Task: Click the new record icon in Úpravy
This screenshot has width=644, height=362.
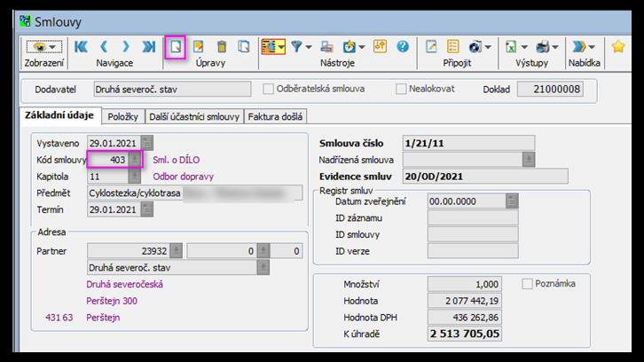Action: [x=176, y=46]
